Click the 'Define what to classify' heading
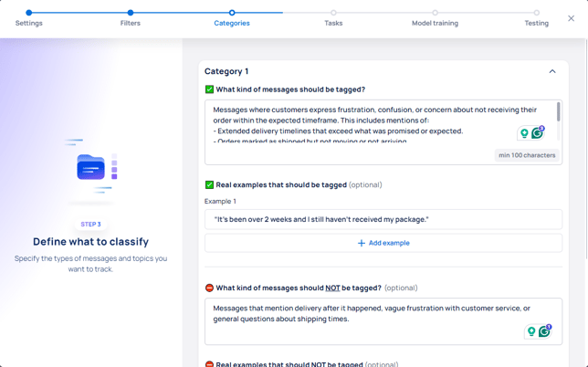Viewport: 588px width, 367px height. tap(90, 241)
